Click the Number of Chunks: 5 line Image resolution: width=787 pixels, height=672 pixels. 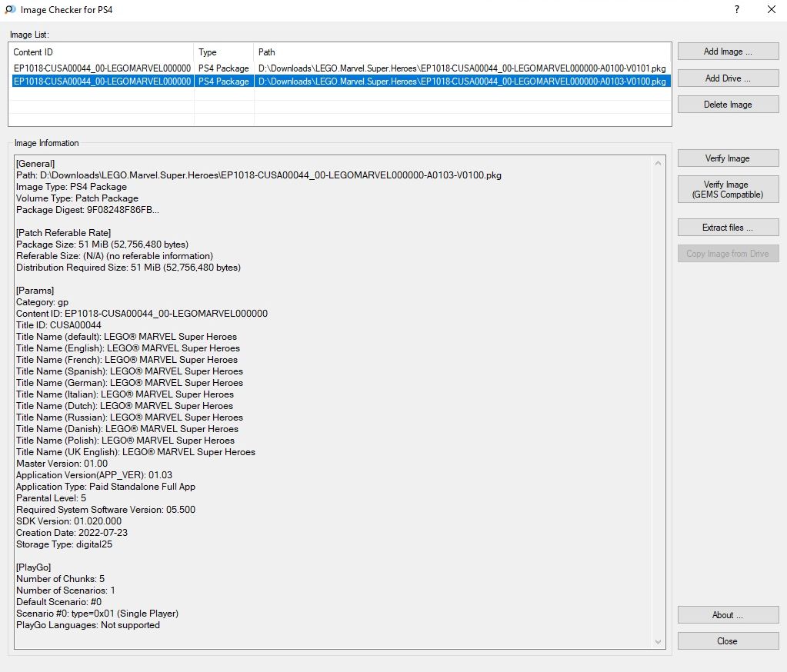coord(60,579)
